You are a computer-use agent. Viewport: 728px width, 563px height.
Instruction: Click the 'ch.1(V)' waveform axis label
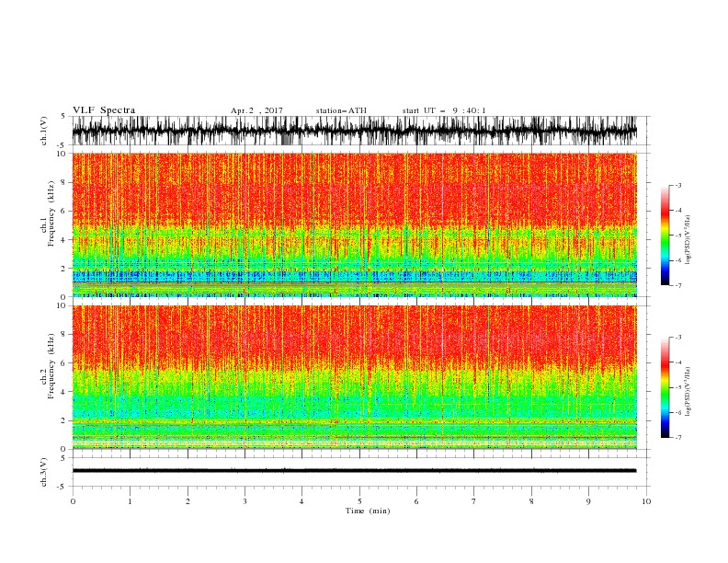(x=43, y=131)
